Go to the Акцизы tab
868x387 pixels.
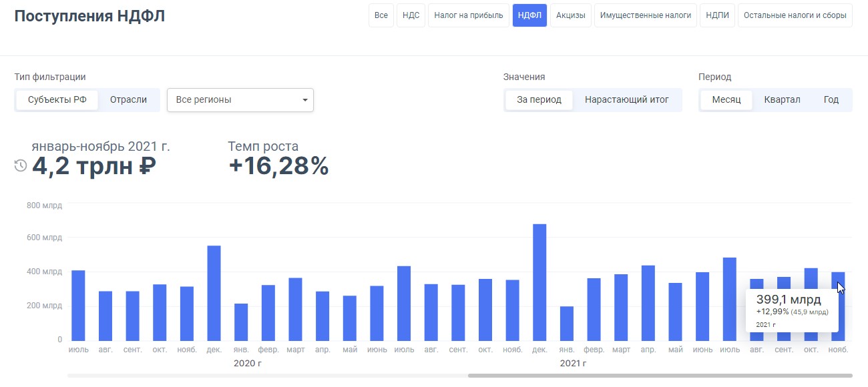click(x=571, y=15)
